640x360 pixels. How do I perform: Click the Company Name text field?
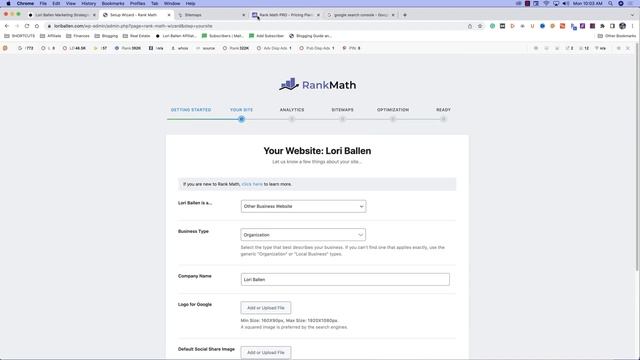pyautogui.click(x=345, y=280)
